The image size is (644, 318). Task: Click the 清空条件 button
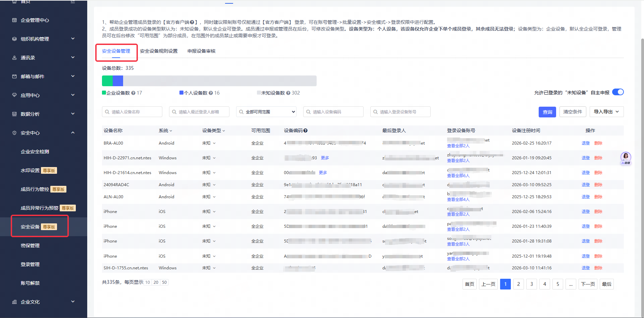[x=573, y=112]
